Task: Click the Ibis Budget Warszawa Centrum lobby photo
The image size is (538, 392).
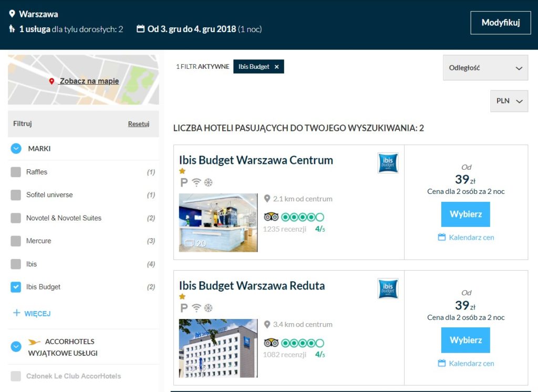Action: click(218, 222)
